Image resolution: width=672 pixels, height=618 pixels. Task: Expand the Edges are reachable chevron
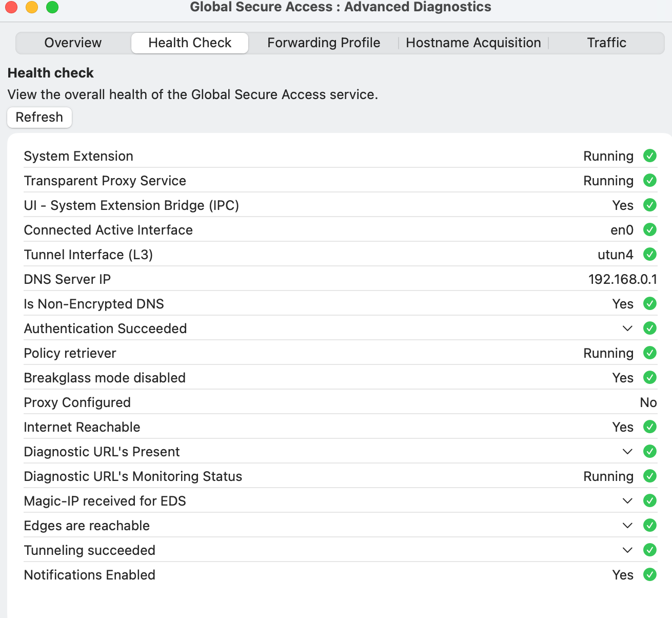(627, 526)
